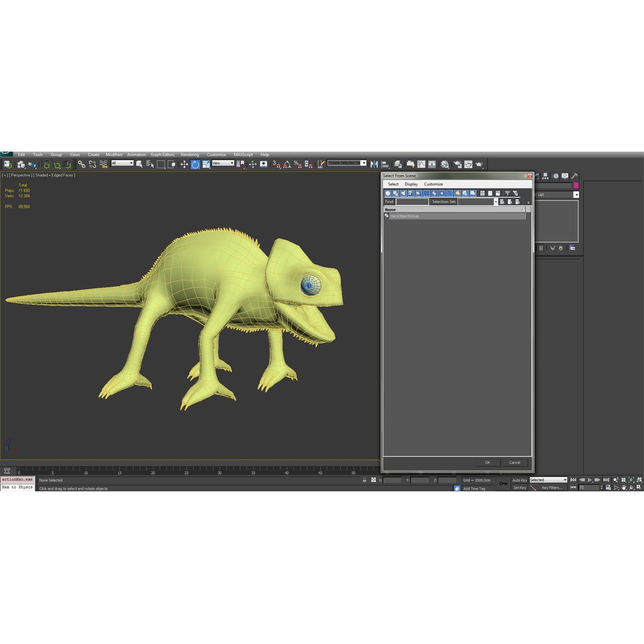Go to the animation's end frame
The height and width of the screenshot is (644, 644).
coord(606,479)
